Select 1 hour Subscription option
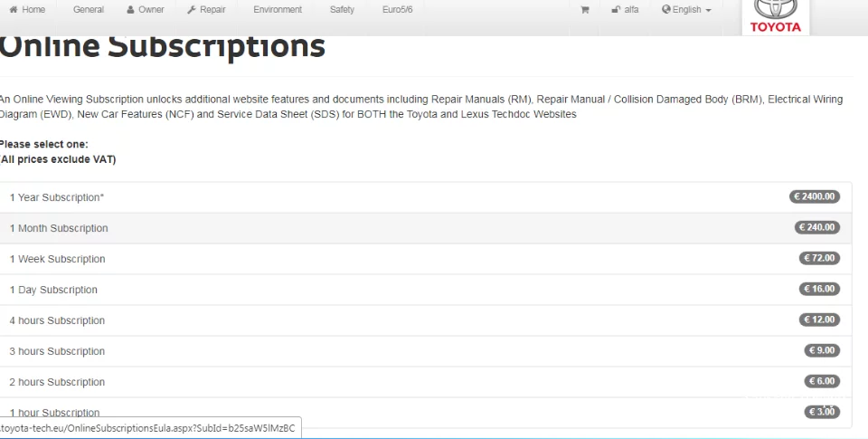This screenshot has height=439, width=868. (426, 413)
